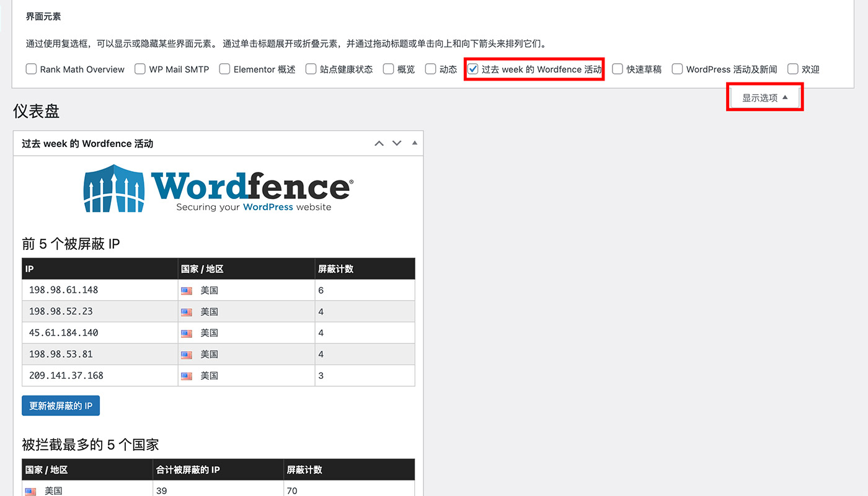Enable WordPress 活动及新闻 checkbox
Image resolution: width=868 pixels, height=496 pixels.
(677, 69)
